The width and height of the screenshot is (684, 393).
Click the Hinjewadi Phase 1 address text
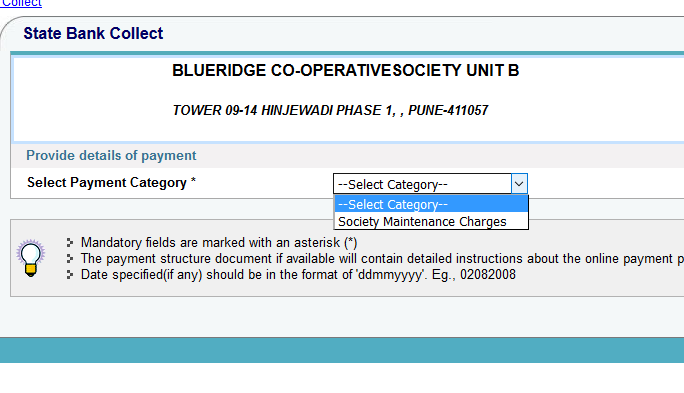[x=330, y=110]
